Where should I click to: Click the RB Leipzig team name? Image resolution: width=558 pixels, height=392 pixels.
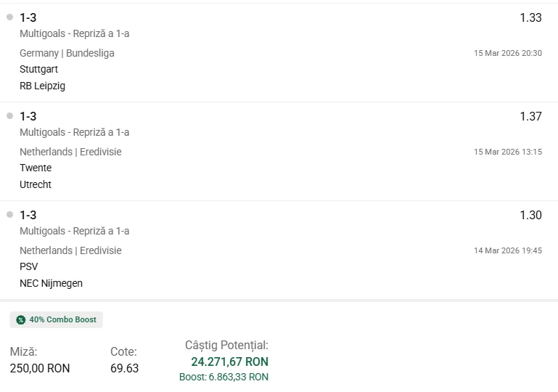point(42,86)
